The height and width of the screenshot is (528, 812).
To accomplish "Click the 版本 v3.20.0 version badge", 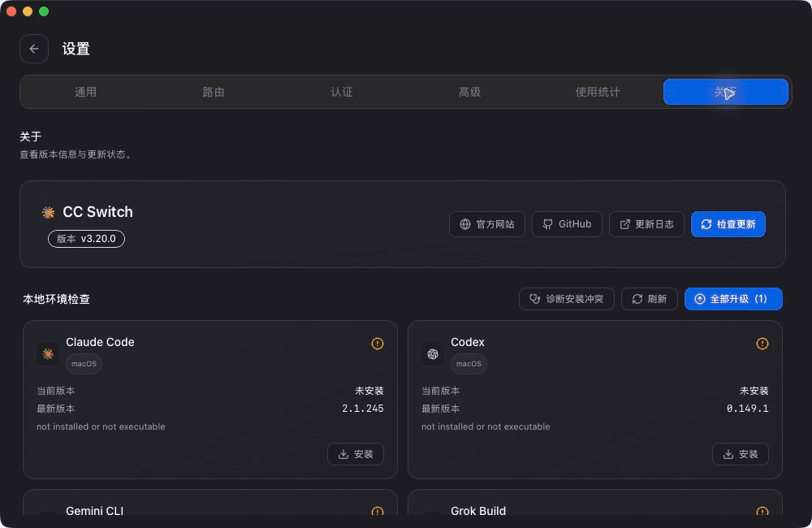I will coord(87,239).
